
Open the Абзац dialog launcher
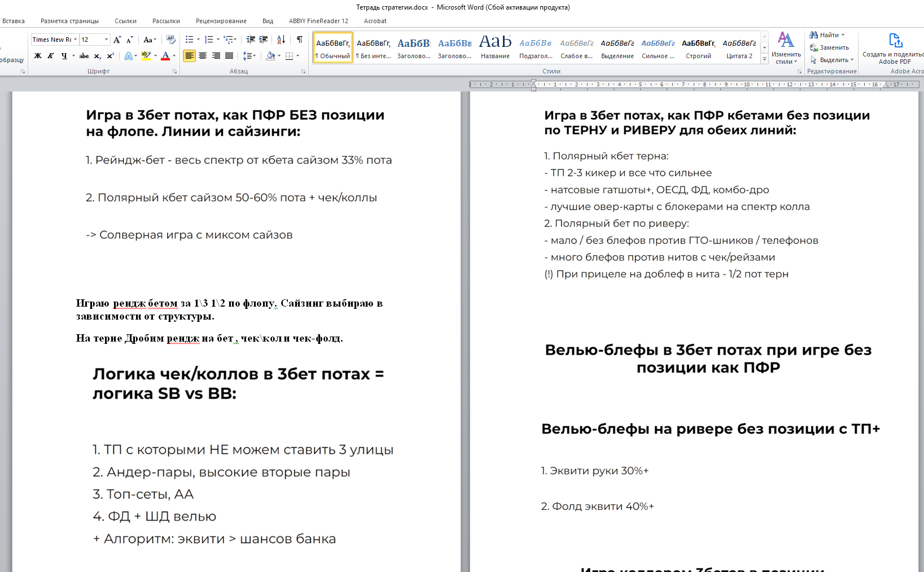coord(304,72)
